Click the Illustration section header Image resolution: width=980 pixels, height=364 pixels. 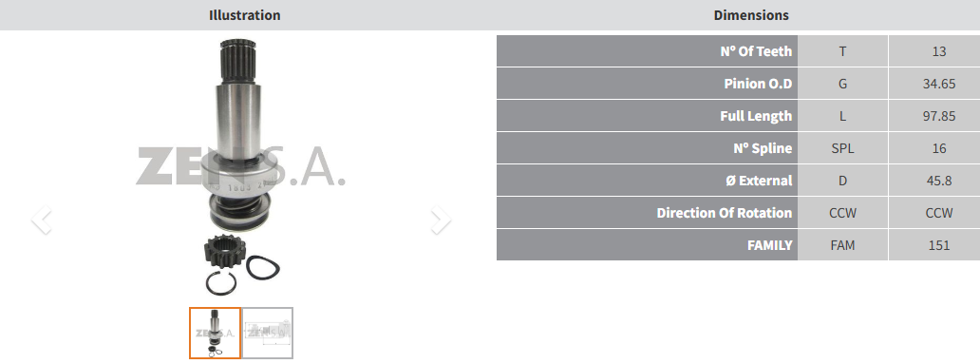(244, 15)
